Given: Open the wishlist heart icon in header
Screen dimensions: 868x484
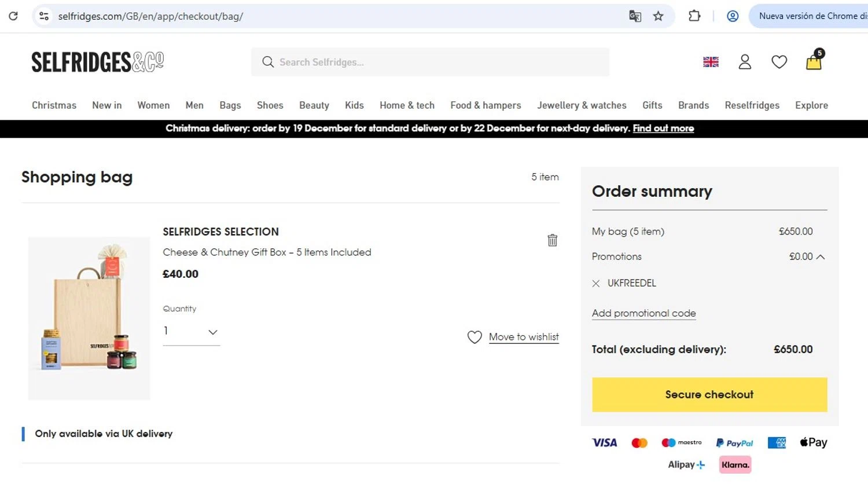Looking at the screenshot, I should tap(779, 62).
